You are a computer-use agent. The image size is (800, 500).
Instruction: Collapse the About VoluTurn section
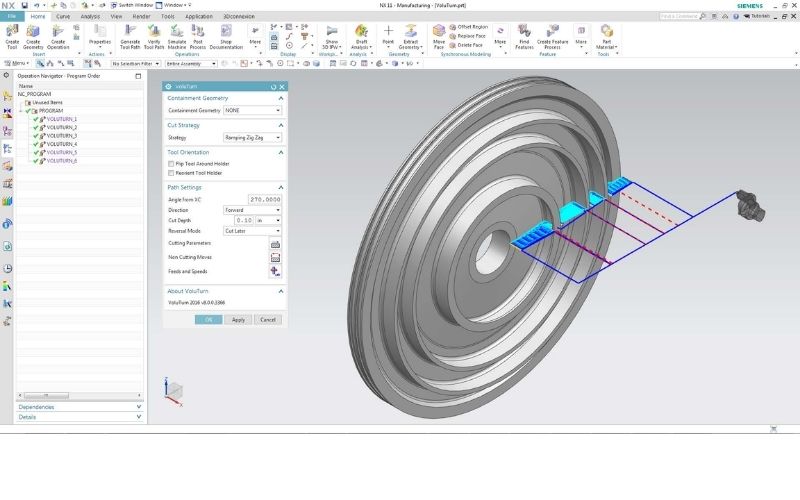(281, 291)
